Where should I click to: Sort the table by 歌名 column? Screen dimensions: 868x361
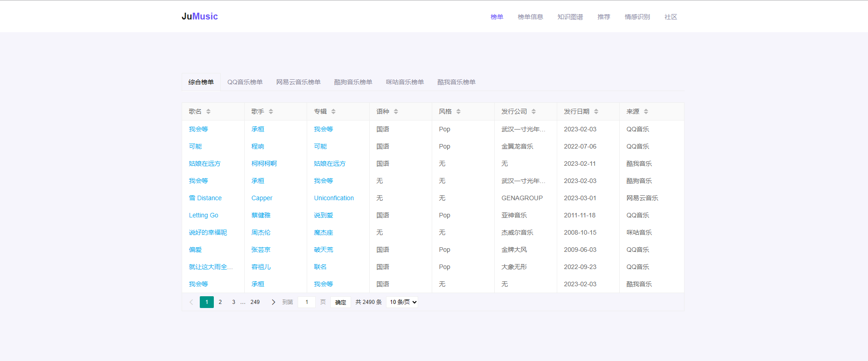pos(208,111)
